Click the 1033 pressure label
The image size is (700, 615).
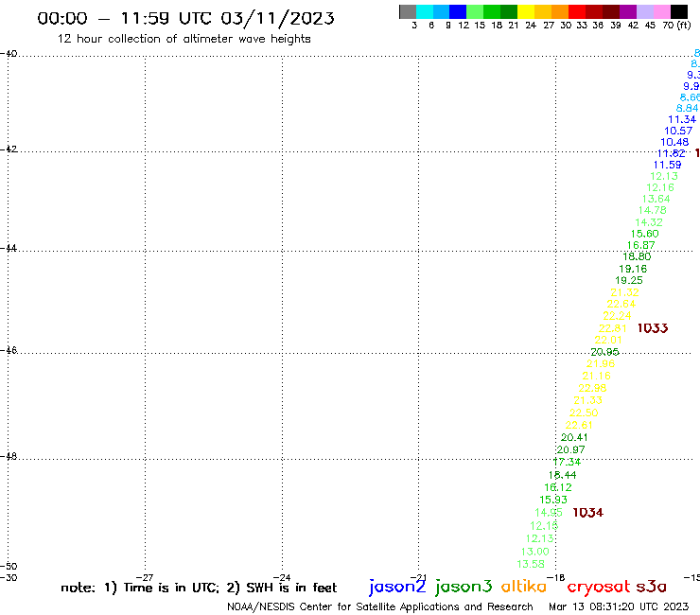pyautogui.click(x=653, y=328)
